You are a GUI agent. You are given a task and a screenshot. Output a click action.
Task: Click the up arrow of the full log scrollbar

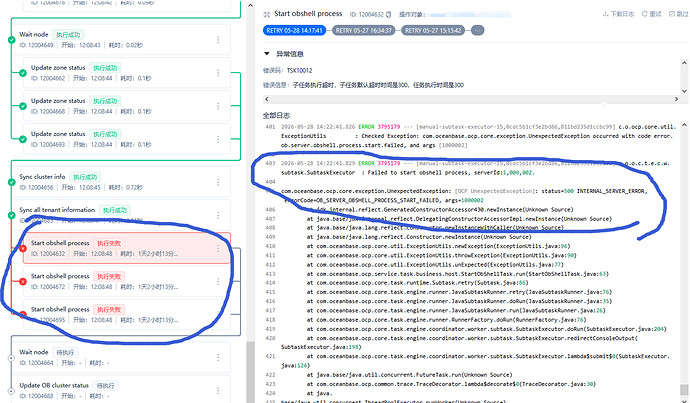click(684, 126)
